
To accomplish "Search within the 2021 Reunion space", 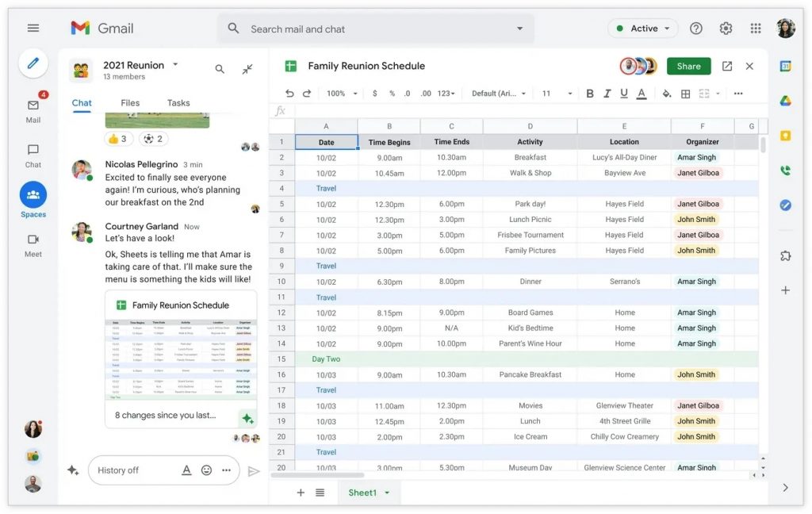I will (x=220, y=70).
